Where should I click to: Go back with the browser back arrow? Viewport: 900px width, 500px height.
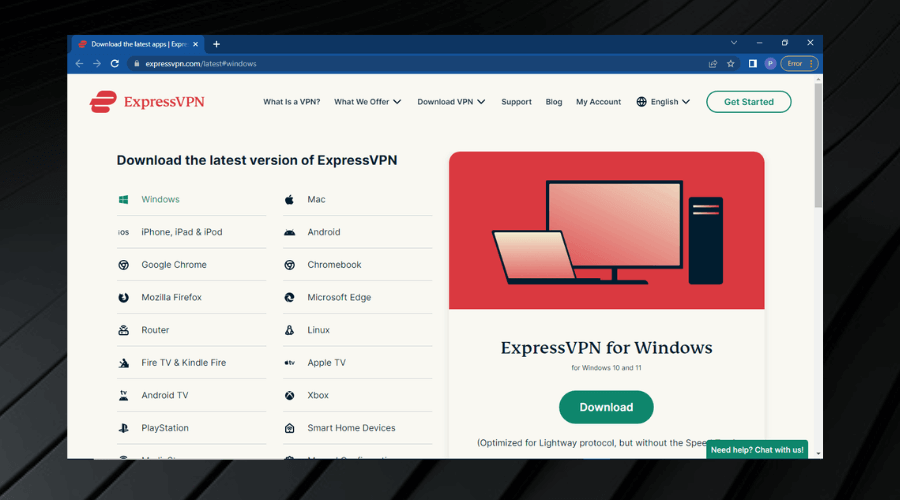coord(79,64)
